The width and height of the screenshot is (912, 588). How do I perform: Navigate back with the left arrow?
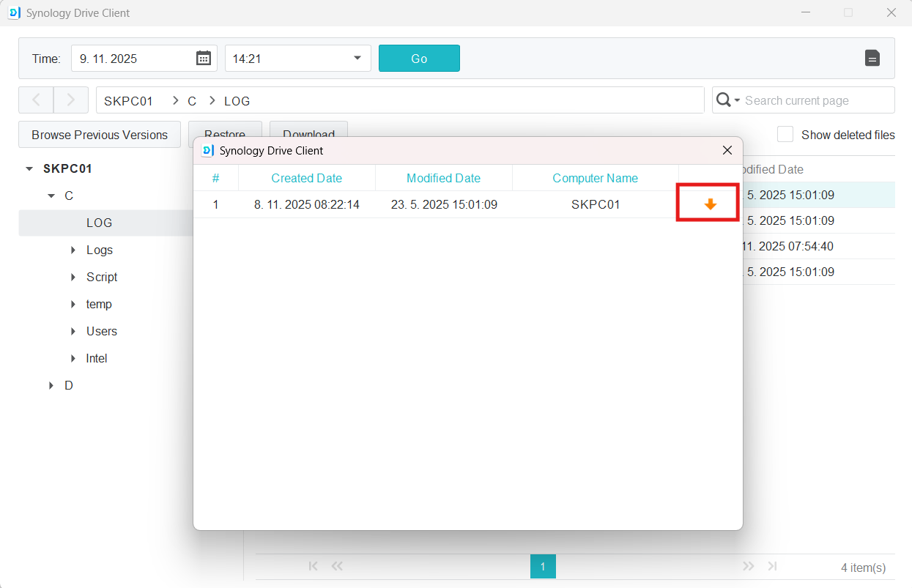pyautogui.click(x=36, y=100)
